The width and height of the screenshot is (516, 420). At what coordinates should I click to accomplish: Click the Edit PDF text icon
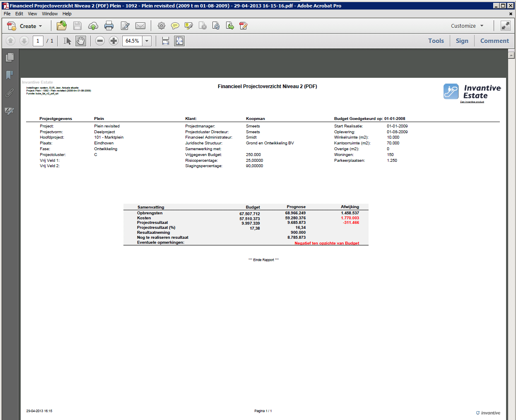click(x=244, y=26)
